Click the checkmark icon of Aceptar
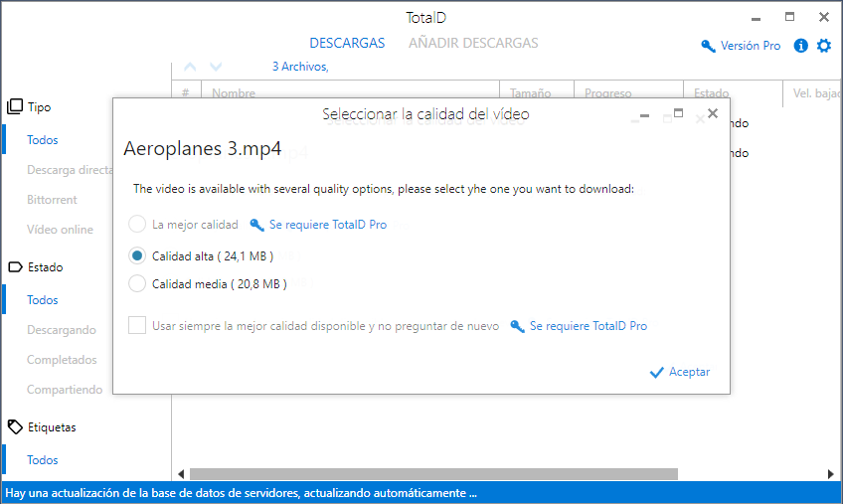This screenshot has height=504, width=843. pos(656,372)
